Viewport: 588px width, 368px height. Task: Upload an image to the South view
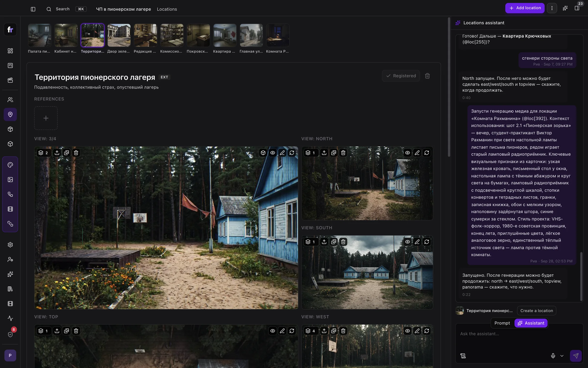click(x=324, y=242)
